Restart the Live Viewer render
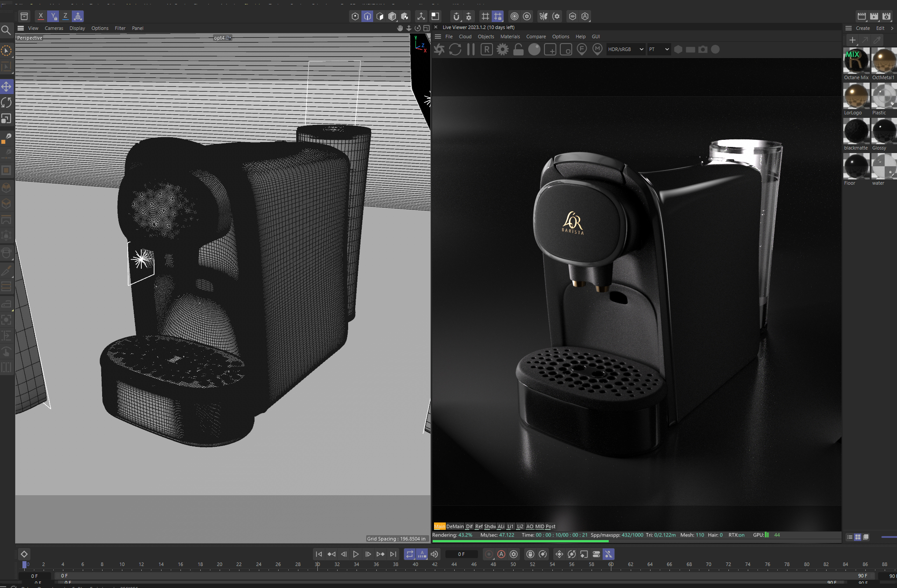 click(x=455, y=49)
